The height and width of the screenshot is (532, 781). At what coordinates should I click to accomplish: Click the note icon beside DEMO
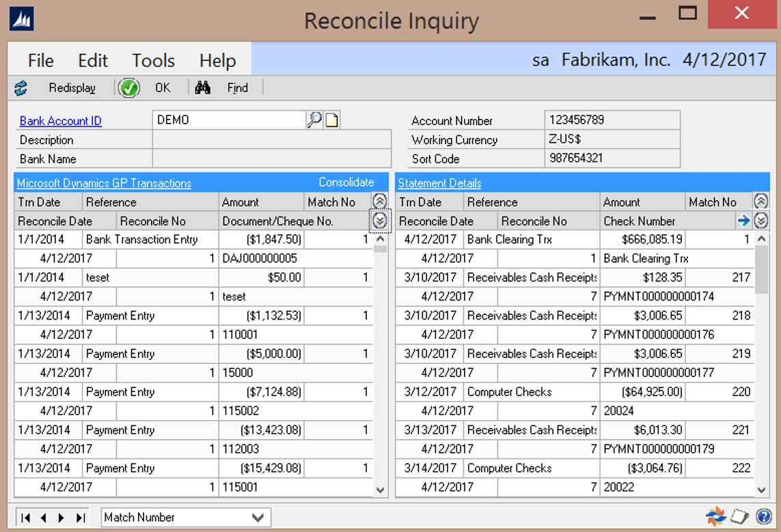332,120
